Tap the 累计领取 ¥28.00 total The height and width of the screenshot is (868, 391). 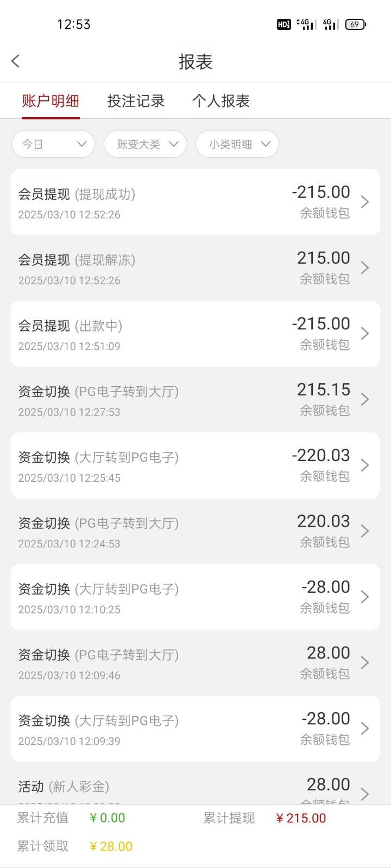pos(111,846)
